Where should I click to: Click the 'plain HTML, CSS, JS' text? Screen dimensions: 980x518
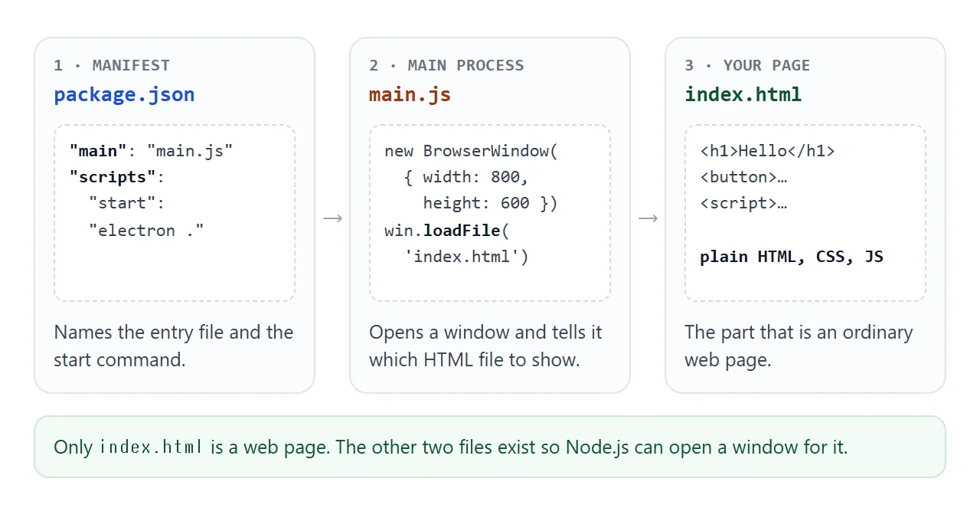point(792,256)
